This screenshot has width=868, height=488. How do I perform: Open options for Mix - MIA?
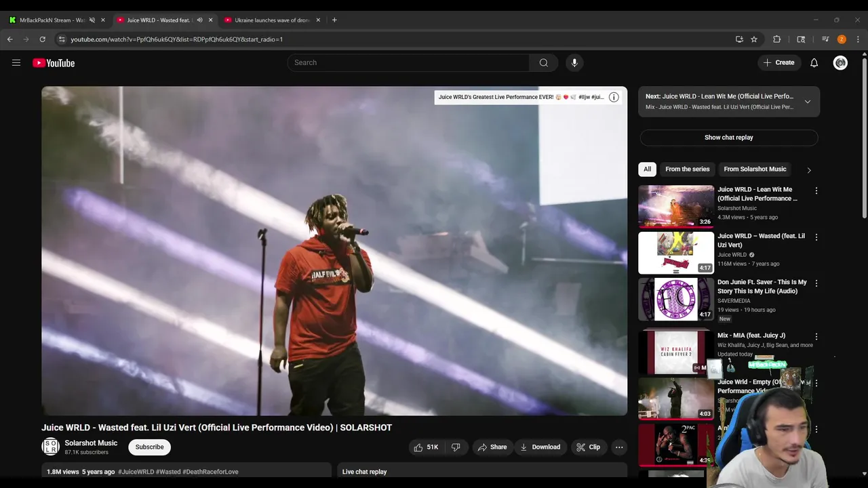coord(816,336)
